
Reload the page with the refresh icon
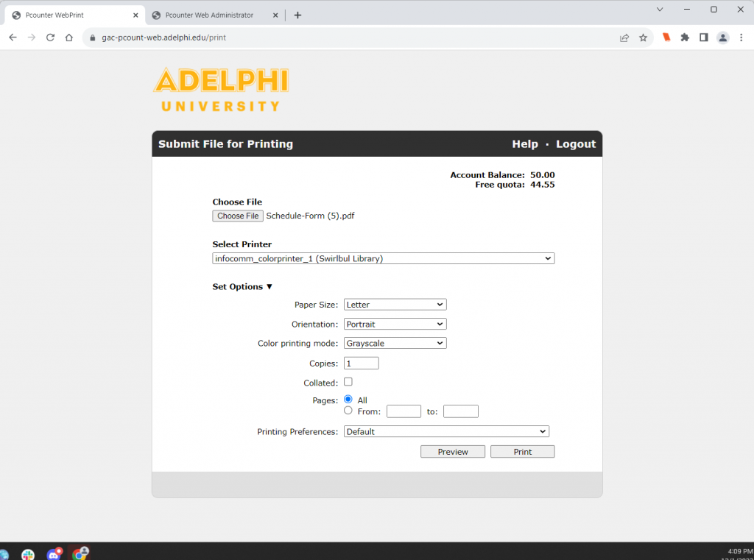coord(50,38)
